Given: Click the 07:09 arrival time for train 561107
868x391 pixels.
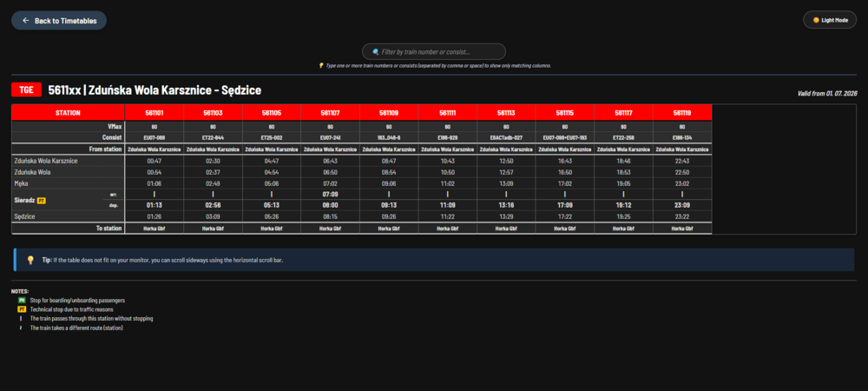Looking at the screenshot, I should point(331,195).
